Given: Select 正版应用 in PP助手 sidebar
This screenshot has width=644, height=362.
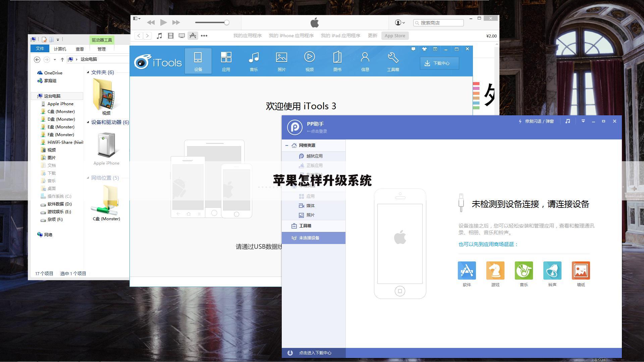Looking at the screenshot, I should [x=314, y=166].
